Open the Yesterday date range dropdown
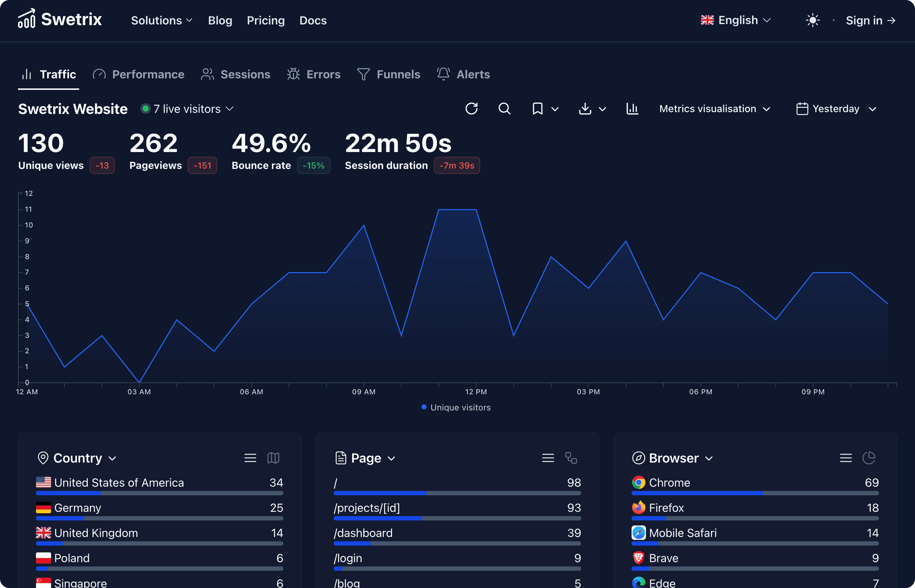Screen dimensions: 915x588 pos(836,109)
